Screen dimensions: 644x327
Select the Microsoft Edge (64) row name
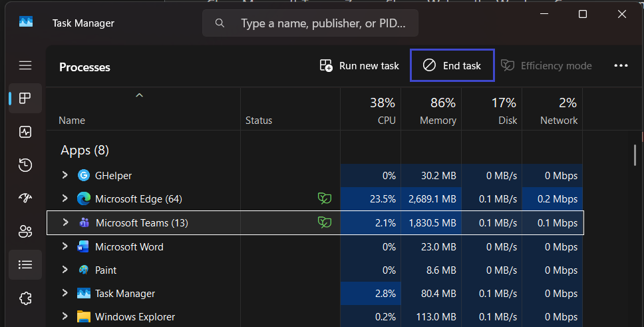(138, 199)
